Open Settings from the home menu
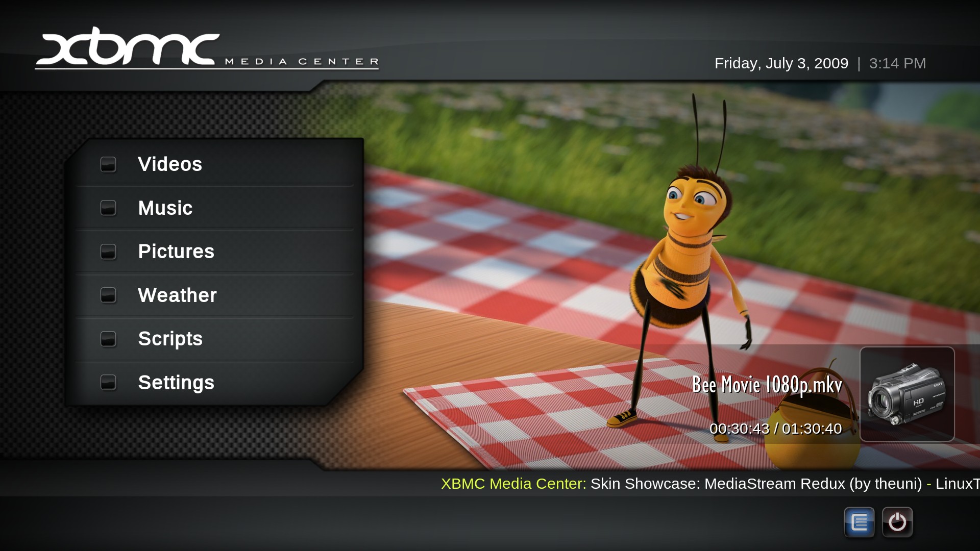This screenshot has width=980, height=551. click(x=176, y=382)
